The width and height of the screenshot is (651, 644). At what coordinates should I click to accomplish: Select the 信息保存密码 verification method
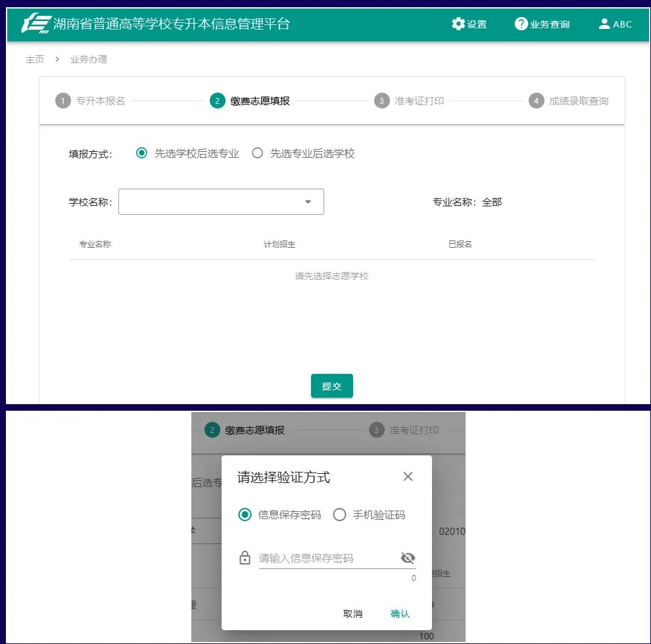243,515
